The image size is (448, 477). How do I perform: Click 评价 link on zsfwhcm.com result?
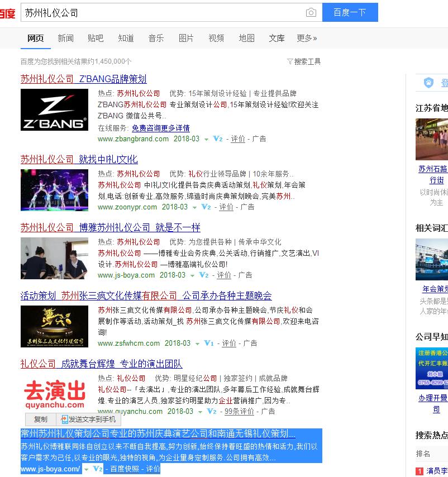point(229,343)
